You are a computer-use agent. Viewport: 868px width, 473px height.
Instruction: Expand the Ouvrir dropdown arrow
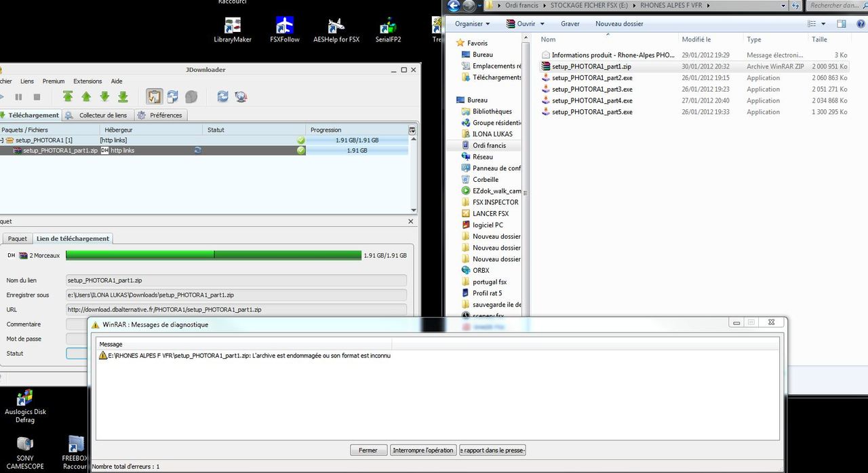tap(542, 24)
